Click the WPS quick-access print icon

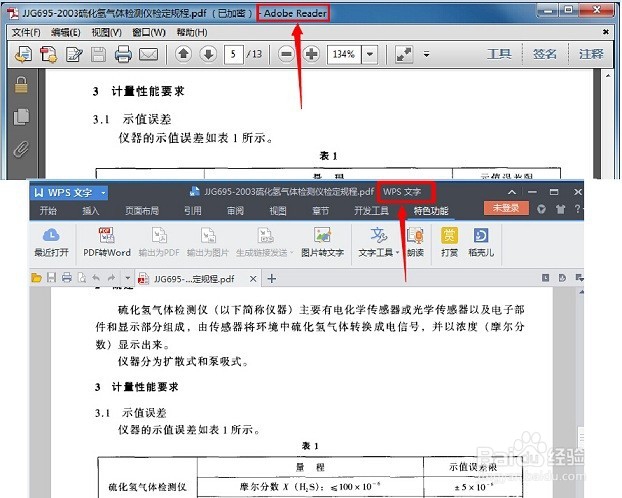pos(67,277)
